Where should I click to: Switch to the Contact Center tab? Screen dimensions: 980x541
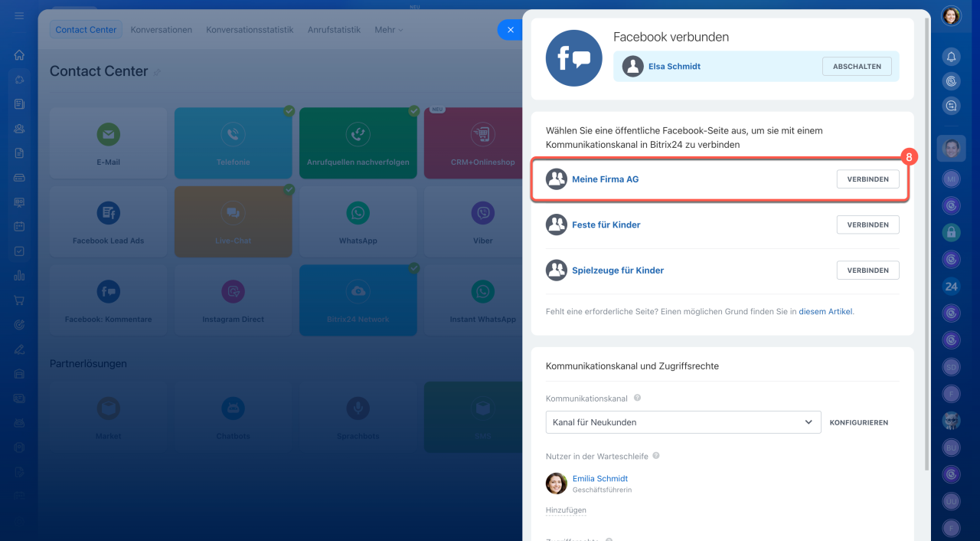(86, 30)
